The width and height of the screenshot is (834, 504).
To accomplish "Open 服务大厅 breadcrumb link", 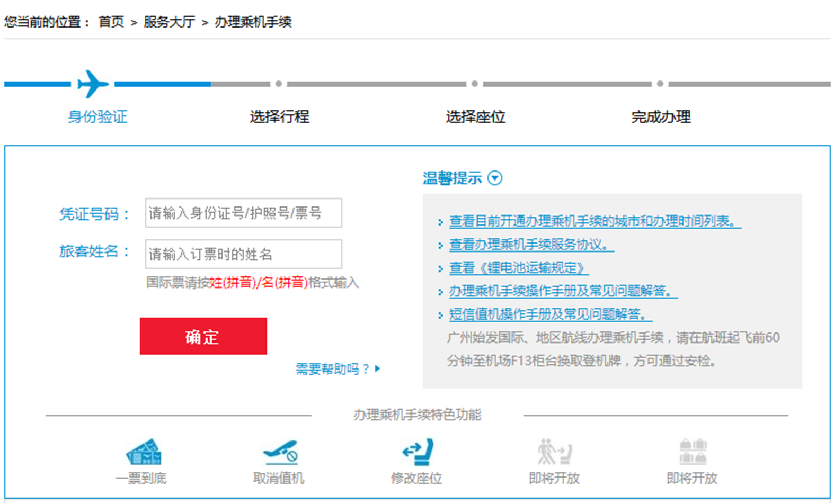I will (169, 22).
